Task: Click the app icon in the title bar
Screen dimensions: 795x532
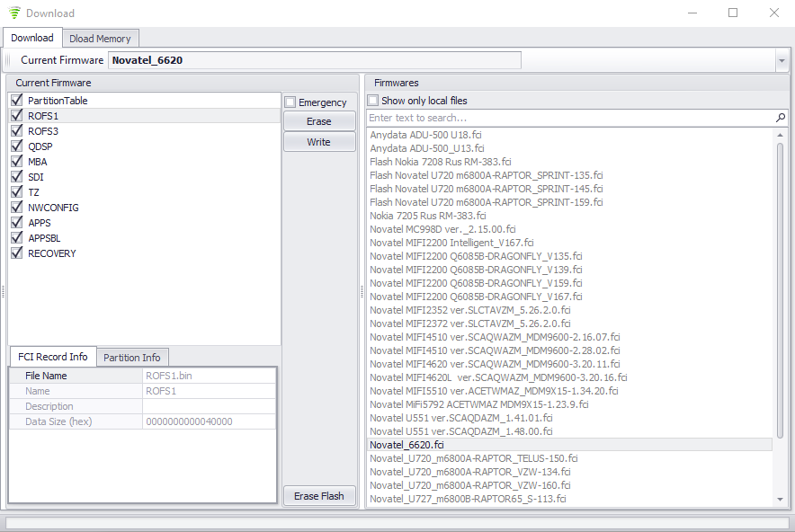Action: pyautogui.click(x=14, y=13)
